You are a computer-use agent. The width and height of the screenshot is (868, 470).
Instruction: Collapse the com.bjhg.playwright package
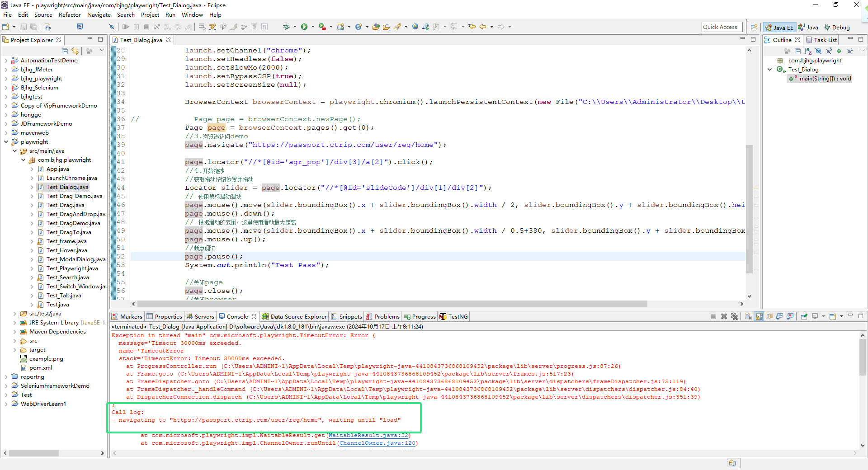[23, 160]
